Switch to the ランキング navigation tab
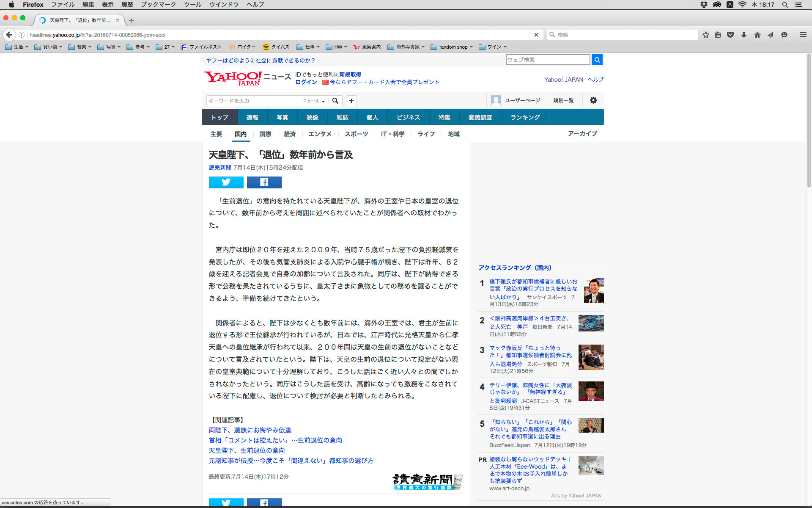The image size is (812, 508). pos(525,117)
